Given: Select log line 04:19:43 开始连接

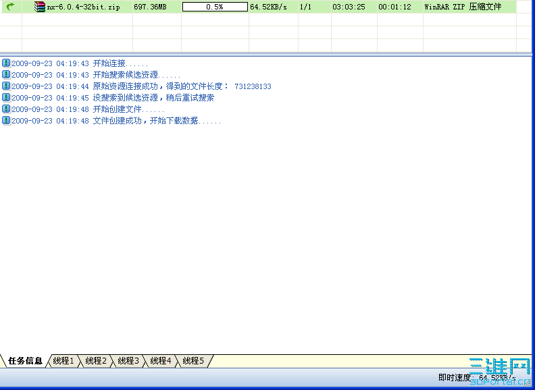Looking at the screenshot, I should click(80, 63).
